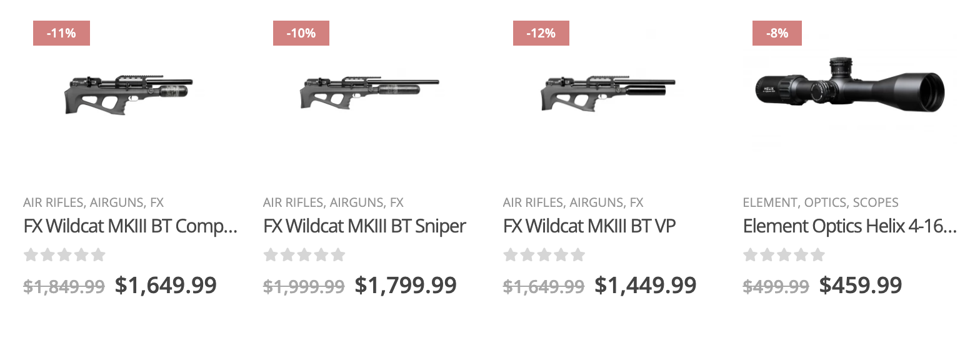
Task: Click the star rating under Element Helix
Action: click(784, 255)
